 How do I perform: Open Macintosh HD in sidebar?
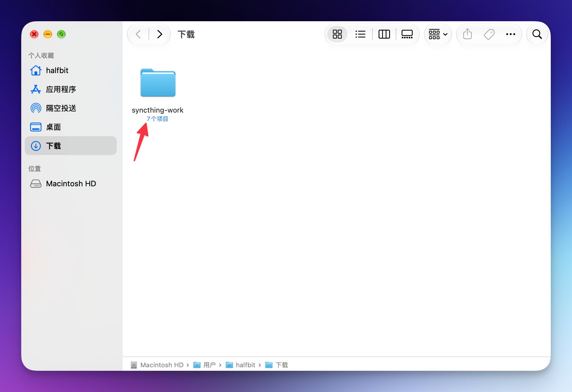tap(71, 184)
